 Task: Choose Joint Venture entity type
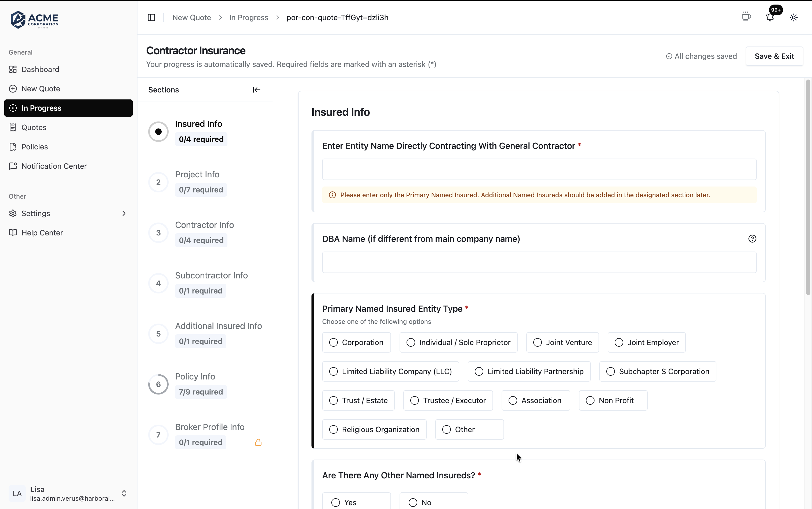pos(562,342)
